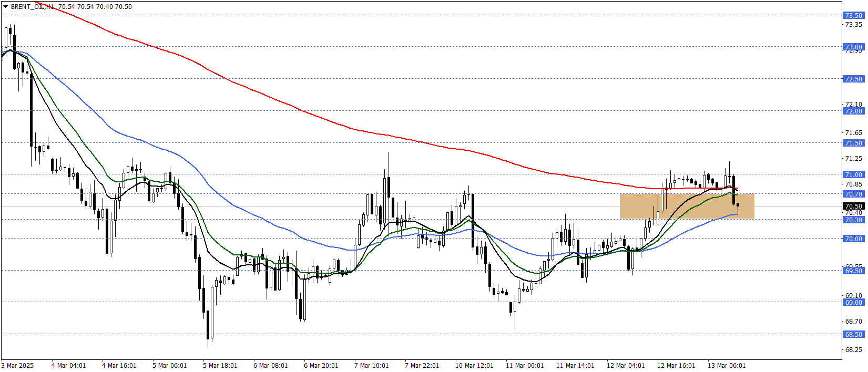Click the 69.10 price scale value
The width and height of the screenshot is (868, 372).
click(853, 296)
